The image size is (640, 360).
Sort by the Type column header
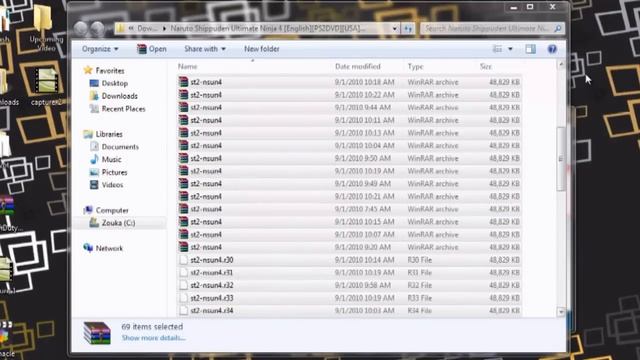point(416,67)
